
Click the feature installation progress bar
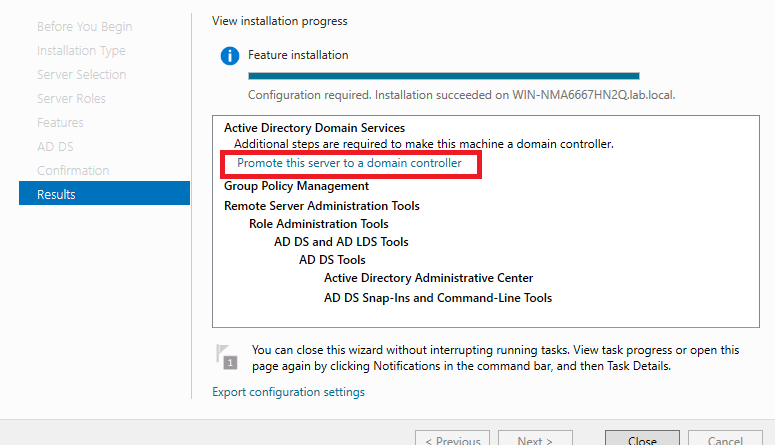443,75
